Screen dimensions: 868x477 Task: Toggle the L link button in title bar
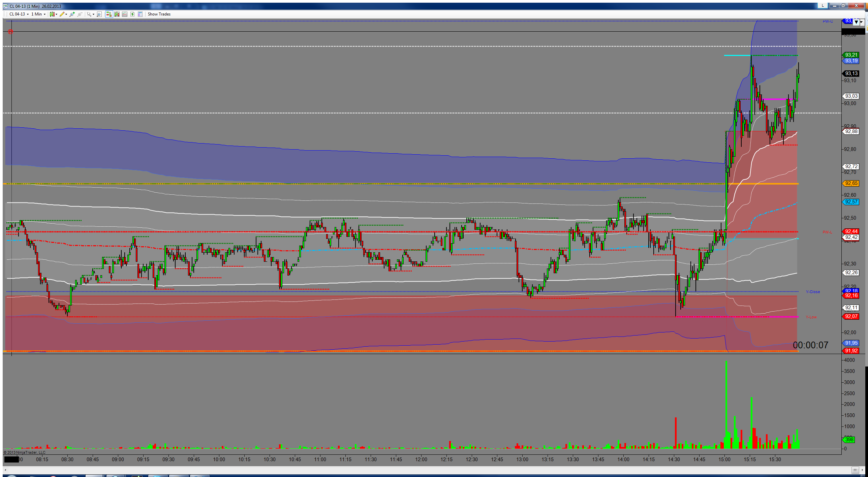(x=823, y=5)
